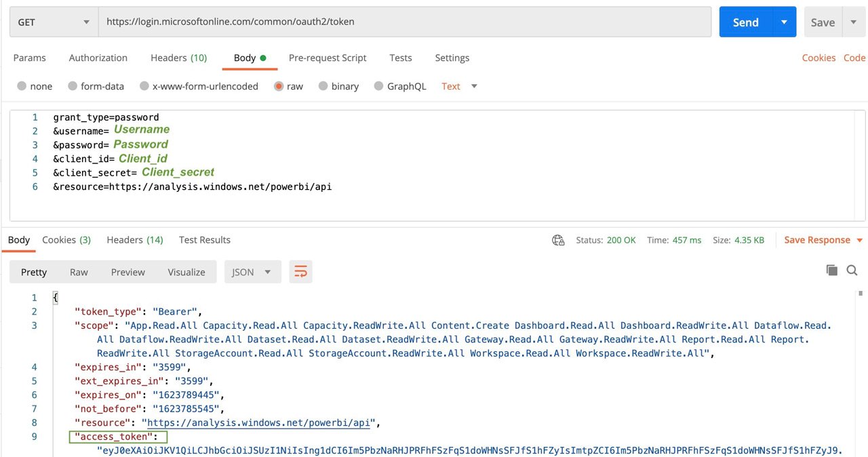Click the globe network icon beside Status

point(558,240)
